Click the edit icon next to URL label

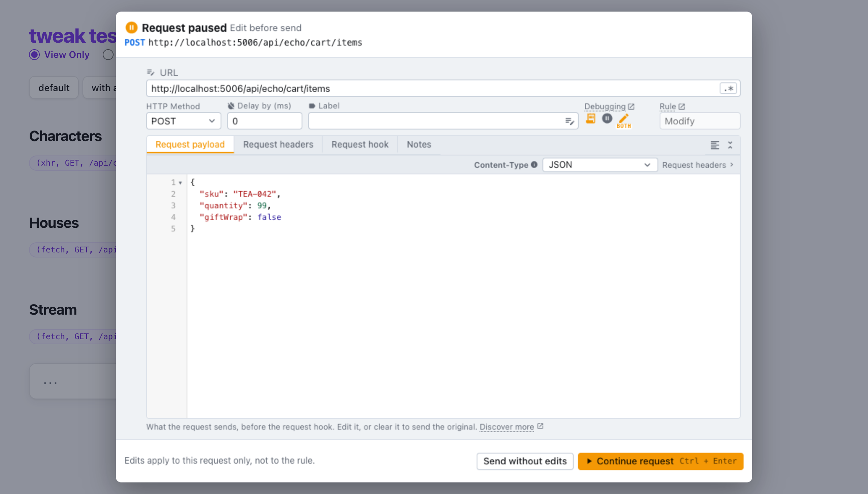(x=151, y=72)
